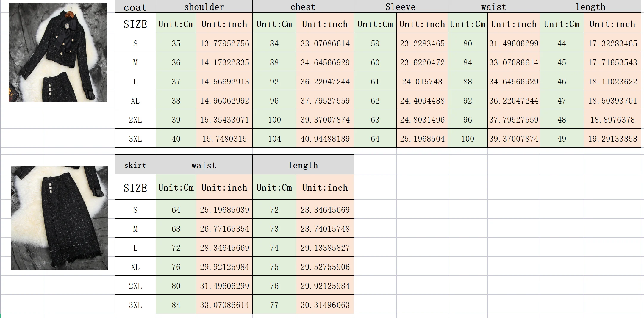Click the skirt table's 'length' header

tap(303, 165)
